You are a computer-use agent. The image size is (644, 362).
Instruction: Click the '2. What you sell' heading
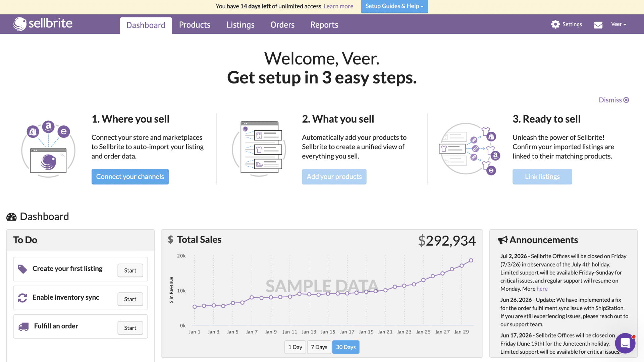point(338,119)
